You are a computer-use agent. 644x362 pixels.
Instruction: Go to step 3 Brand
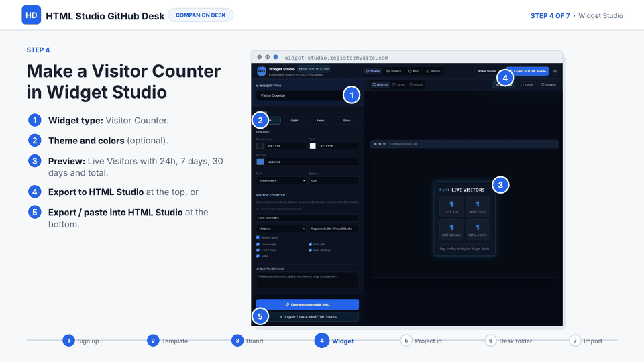pos(248,341)
